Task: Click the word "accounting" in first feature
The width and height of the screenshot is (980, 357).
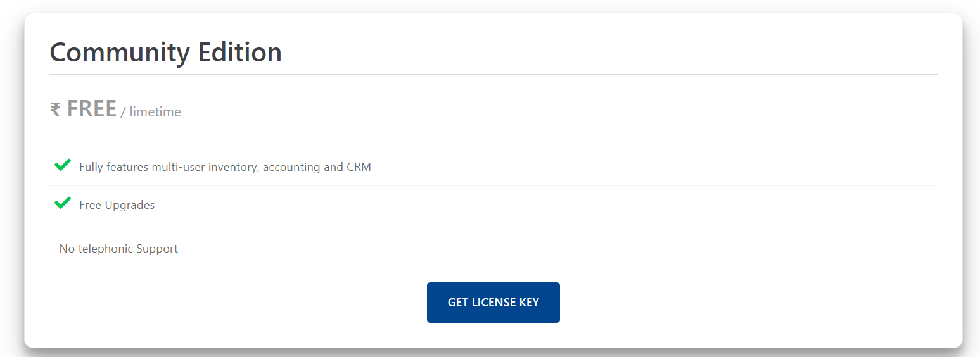Action: click(291, 167)
